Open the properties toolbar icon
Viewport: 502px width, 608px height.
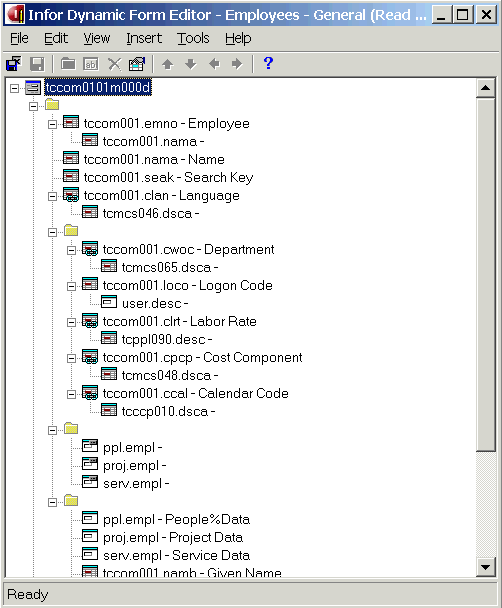(137, 64)
